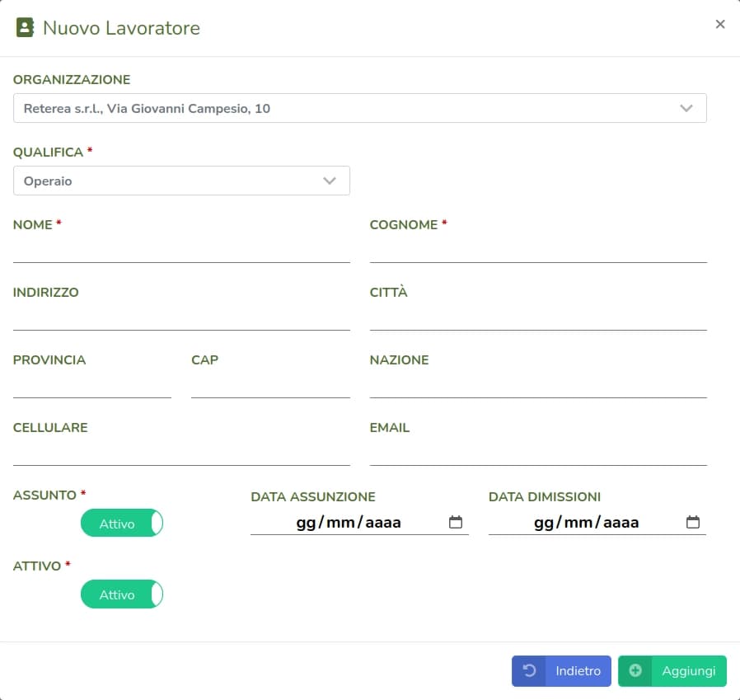Click the Data Dimissioni gg/mm/aaaa date field

(597, 523)
